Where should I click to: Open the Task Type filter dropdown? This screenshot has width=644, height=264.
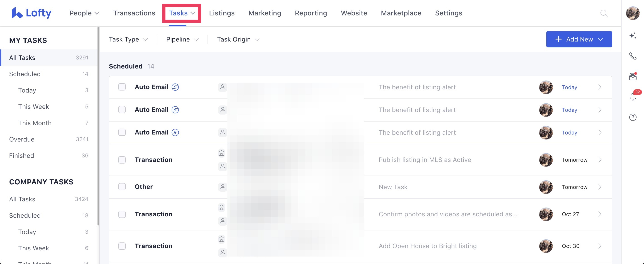click(x=128, y=39)
